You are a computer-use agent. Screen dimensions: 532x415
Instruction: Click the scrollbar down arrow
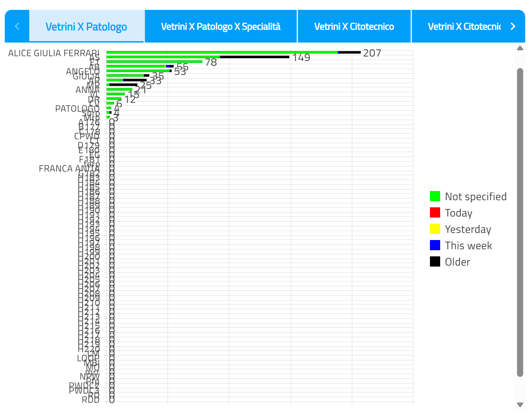(x=520, y=405)
